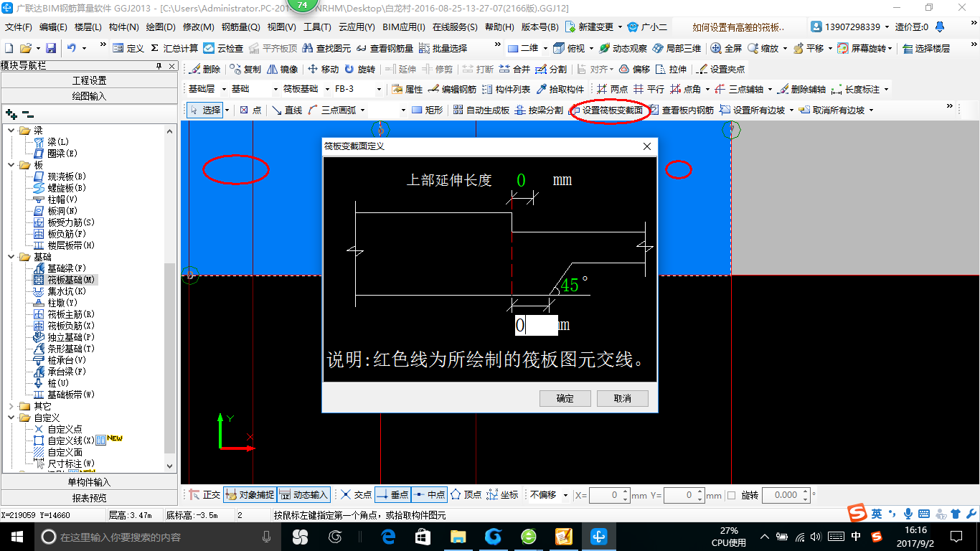This screenshot has height=551, width=980.
Task: Click 自动生成板 auto generate slab
Action: (x=481, y=110)
